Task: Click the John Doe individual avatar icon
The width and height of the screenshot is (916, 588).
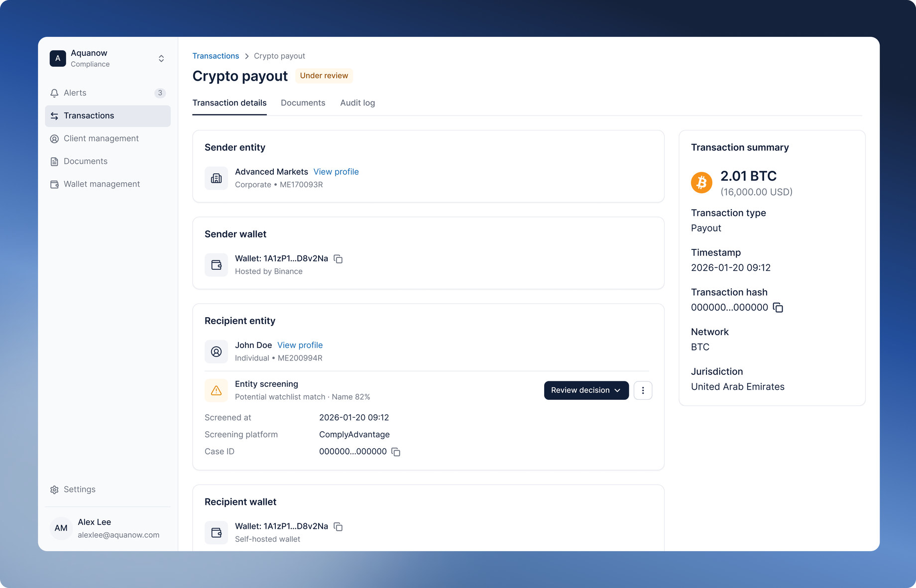Action: pos(216,352)
